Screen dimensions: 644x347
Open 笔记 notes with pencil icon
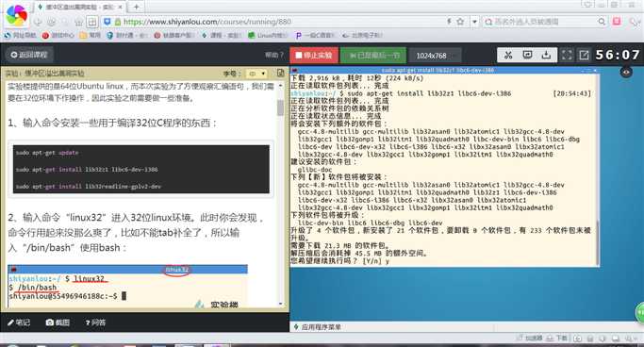pos(19,322)
